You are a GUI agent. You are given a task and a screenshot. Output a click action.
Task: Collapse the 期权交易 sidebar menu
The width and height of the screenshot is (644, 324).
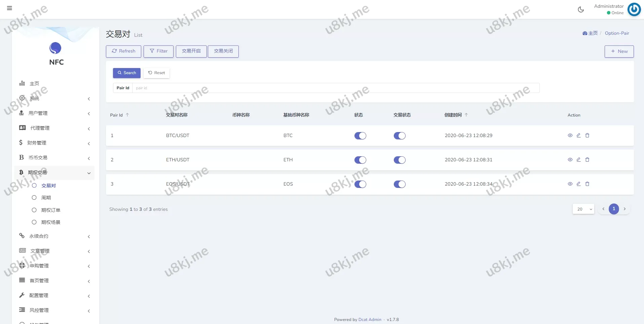(54, 172)
